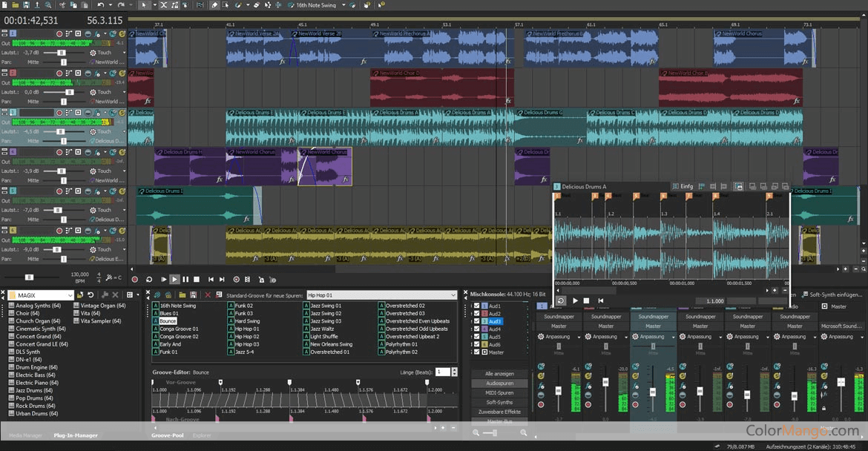Image resolution: width=868 pixels, height=451 pixels.
Task: Click the zoom-out magnifier in mixer panel
Action: click(x=476, y=432)
